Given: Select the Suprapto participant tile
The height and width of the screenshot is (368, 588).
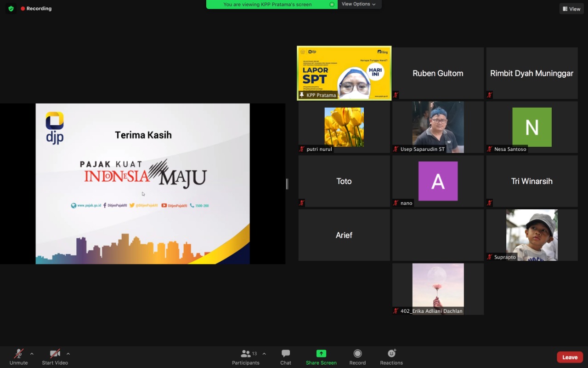Looking at the screenshot, I should [x=531, y=235].
